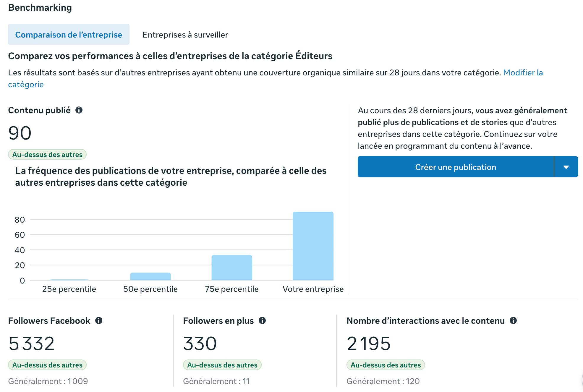Expand the Créer une publication dropdown arrow

coord(566,167)
